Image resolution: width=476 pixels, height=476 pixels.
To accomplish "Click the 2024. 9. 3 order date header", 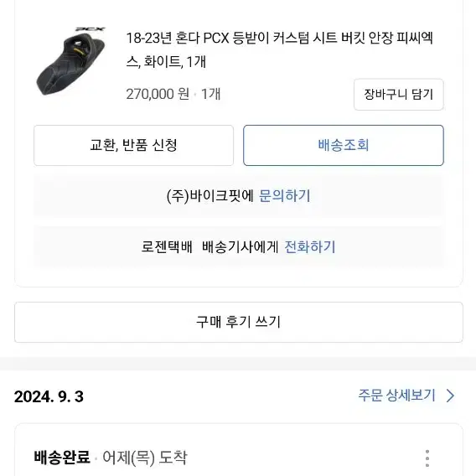I will [x=49, y=396].
